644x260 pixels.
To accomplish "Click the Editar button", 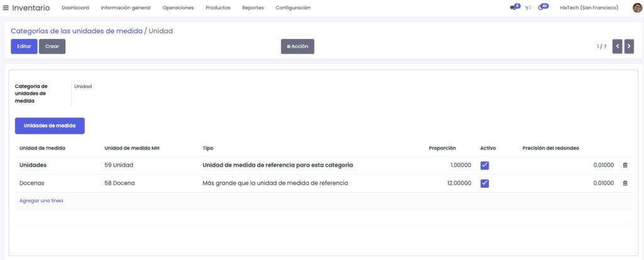I will click(24, 47).
